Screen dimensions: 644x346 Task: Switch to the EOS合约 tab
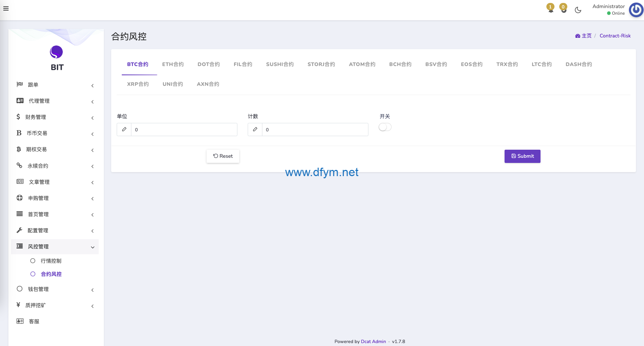pos(472,64)
